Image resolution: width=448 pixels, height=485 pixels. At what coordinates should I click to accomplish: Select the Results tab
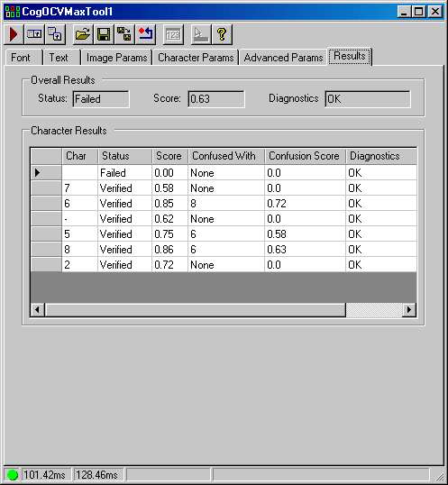click(350, 56)
